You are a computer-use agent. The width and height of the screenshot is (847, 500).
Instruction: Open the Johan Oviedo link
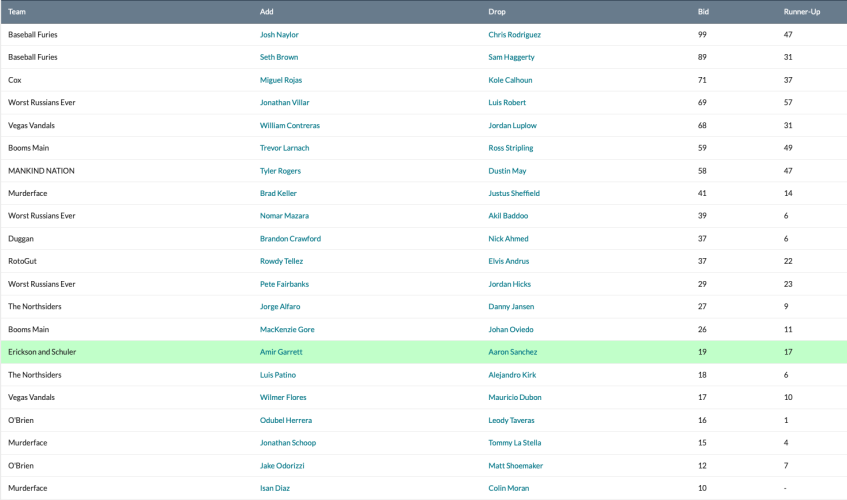point(510,329)
